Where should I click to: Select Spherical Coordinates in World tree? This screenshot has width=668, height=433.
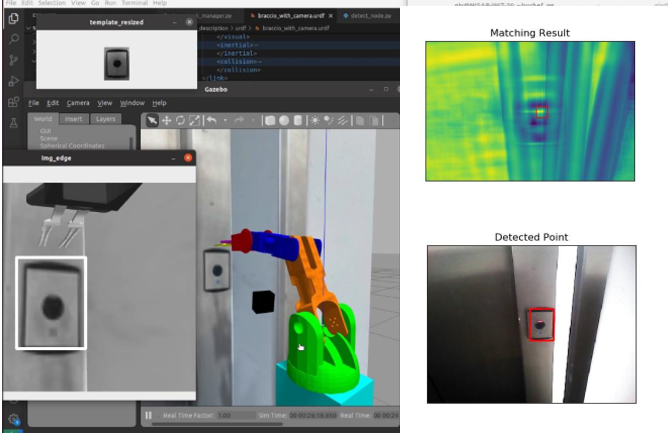(72, 145)
